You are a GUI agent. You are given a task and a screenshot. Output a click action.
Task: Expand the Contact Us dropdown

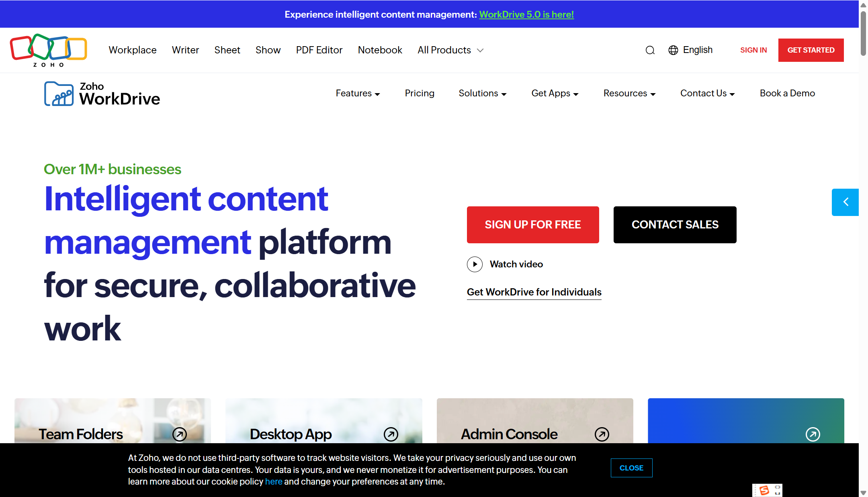coord(707,93)
